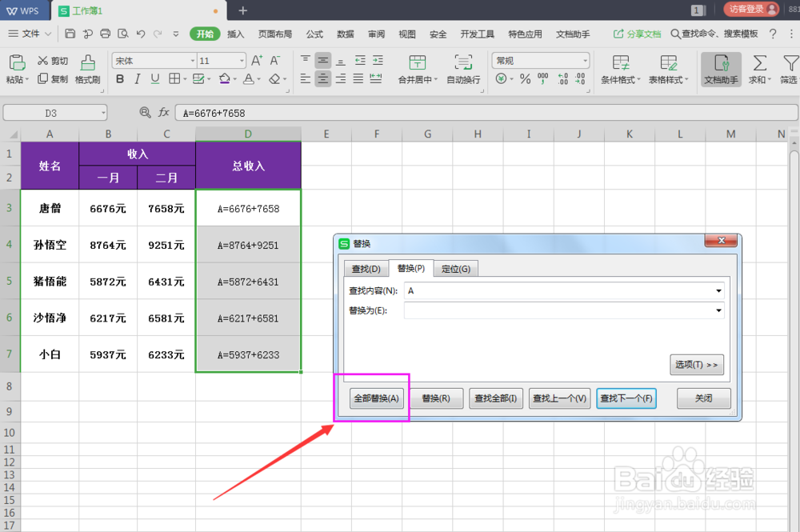Click the 关闭 button in dialog

(x=703, y=398)
